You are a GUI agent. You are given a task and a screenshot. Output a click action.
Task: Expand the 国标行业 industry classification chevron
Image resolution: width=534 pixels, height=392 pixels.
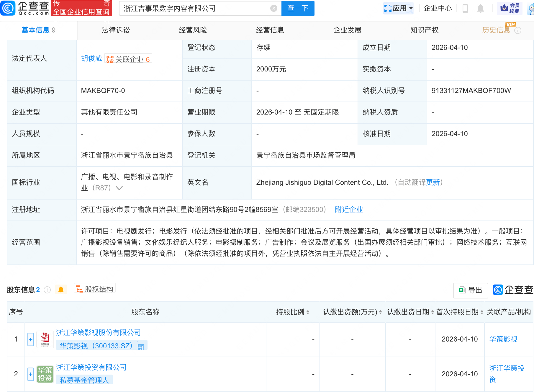pyautogui.click(x=119, y=188)
